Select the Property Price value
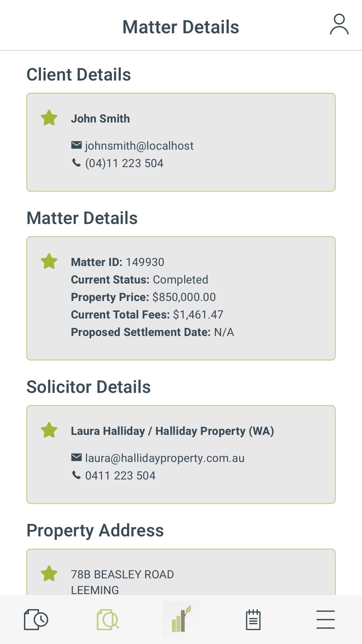 [184, 297]
